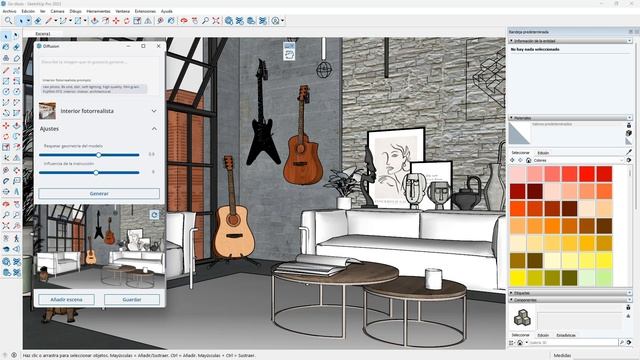Select the Move tool in left toolbar
Screen dimensions: 640x360
point(6,126)
